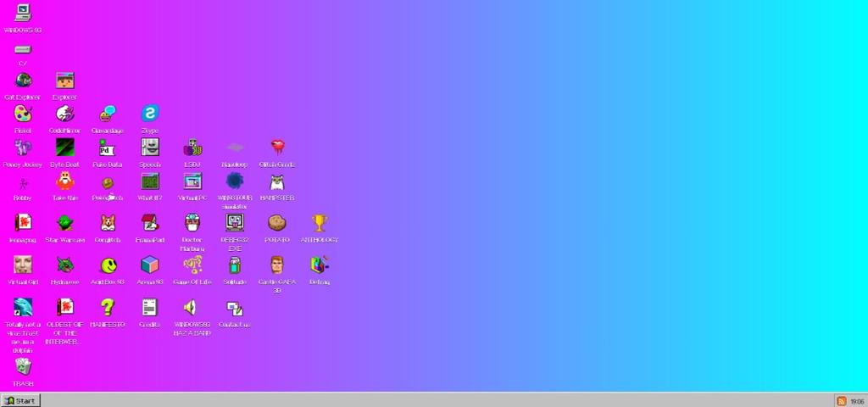Open the Clavardage chat icon
The image size is (868, 407).
coord(108,114)
